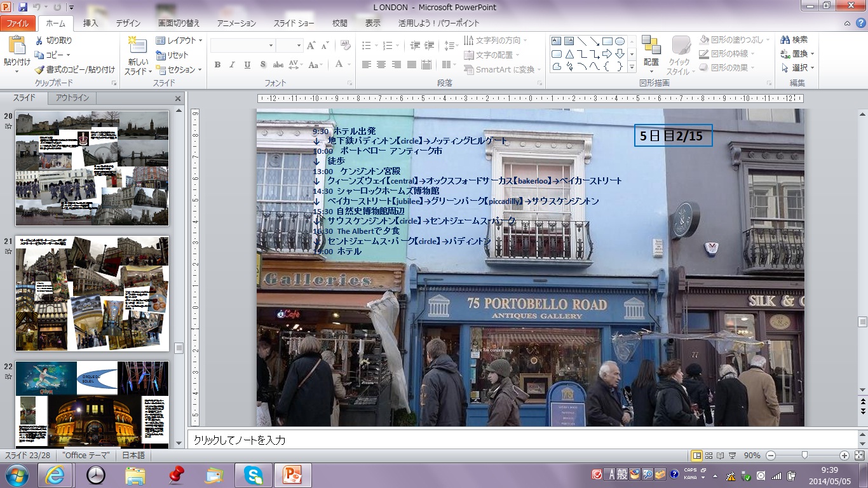Open Internet Explorer from taskbar

tap(56, 475)
